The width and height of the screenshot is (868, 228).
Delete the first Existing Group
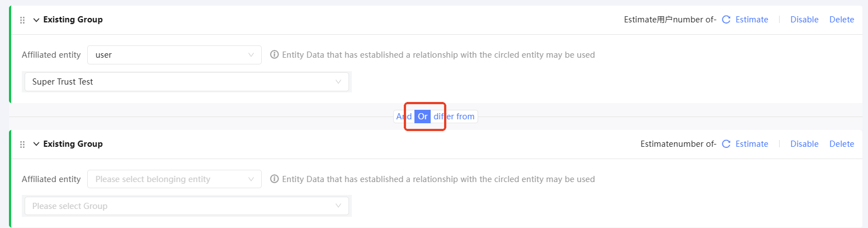click(842, 20)
